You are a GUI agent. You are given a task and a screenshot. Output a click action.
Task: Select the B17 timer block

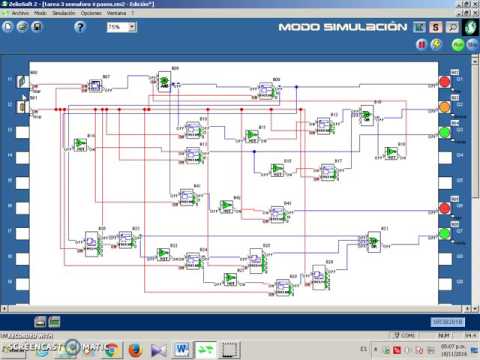pos(328,172)
